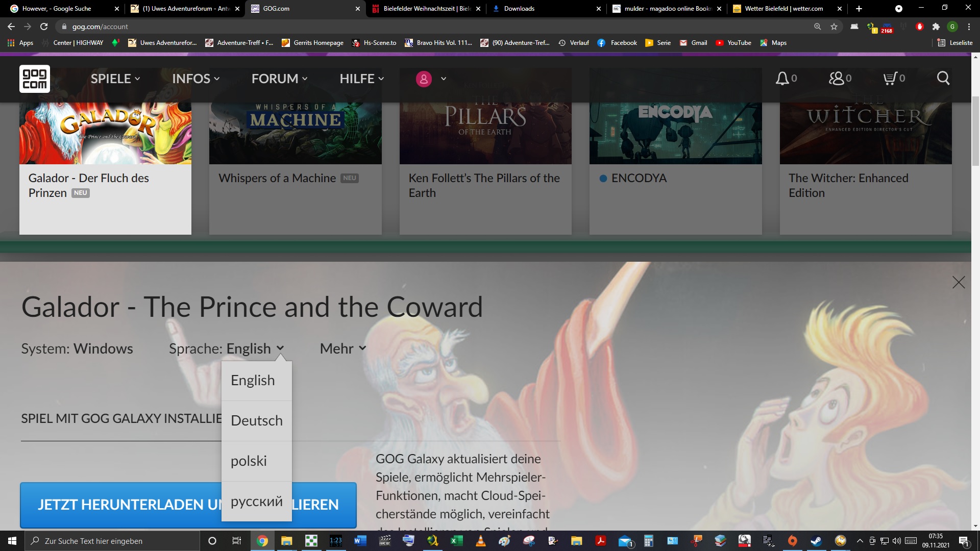980x551 pixels.
Task: Expand the SPIELE menu
Action: pos(115,79)
